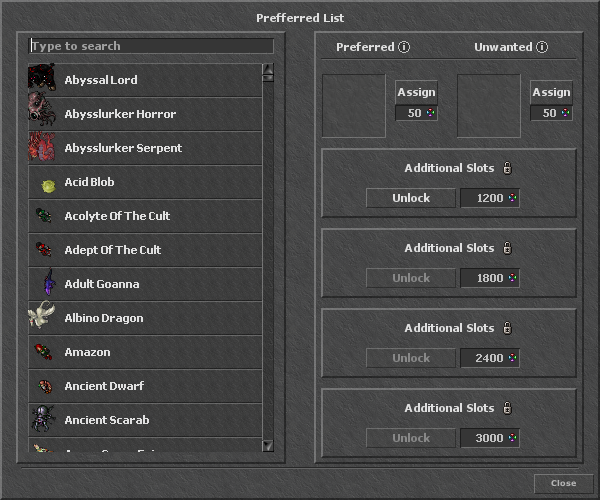Click the Type to search field
The width and height of the screenshot is (600, 500).
[151, 46]
